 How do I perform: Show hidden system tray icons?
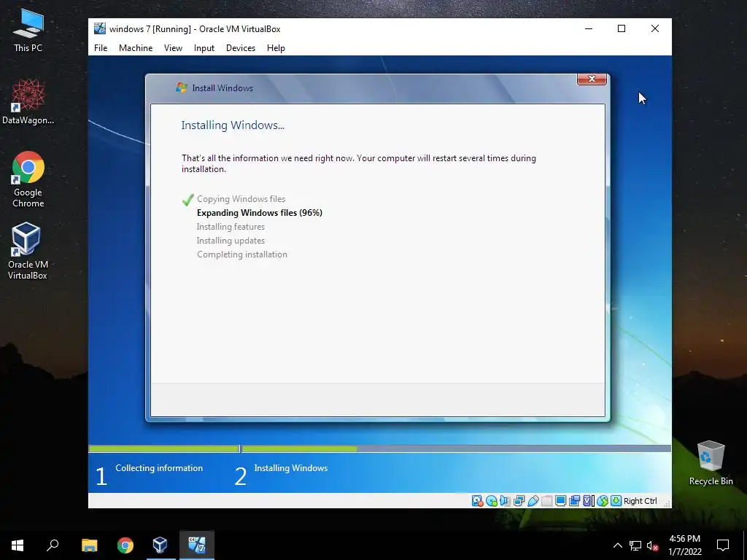617,545
